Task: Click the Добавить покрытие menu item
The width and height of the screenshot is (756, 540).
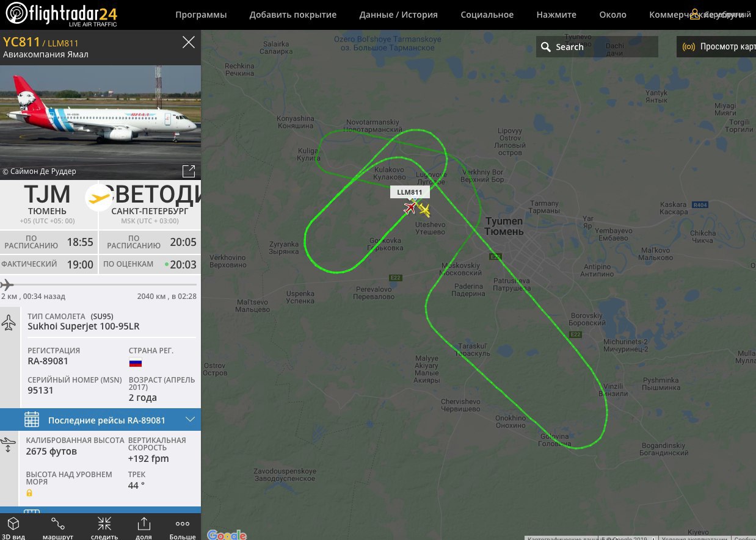Action: point(293,15)
